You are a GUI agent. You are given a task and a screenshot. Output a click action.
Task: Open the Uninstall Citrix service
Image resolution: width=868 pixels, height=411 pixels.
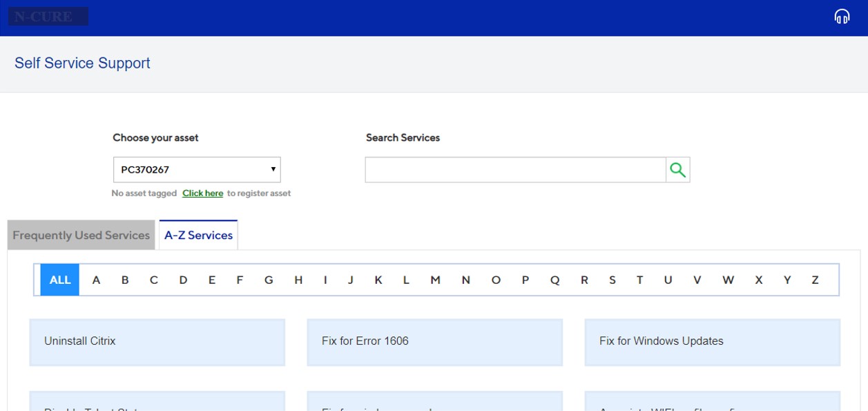pos(157,341)
